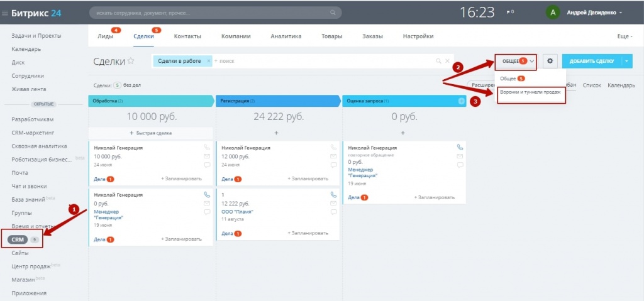Open the Контакты tab

(x=187, y=36)
